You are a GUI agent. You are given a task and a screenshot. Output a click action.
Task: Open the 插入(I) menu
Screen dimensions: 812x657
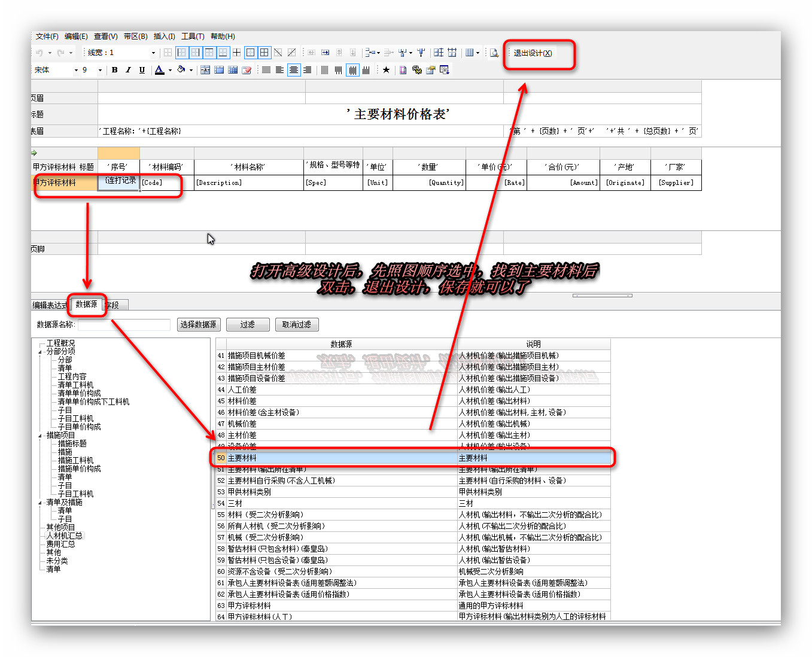point(165,36)
